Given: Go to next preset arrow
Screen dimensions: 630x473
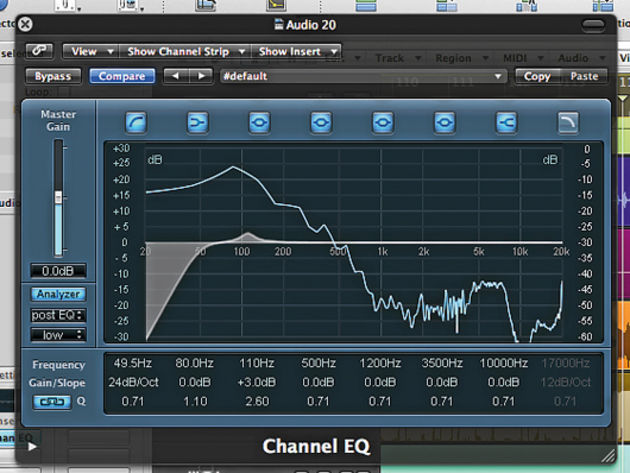Looking at the screenshot, I should pyautogui.click(x=201, y=76).
